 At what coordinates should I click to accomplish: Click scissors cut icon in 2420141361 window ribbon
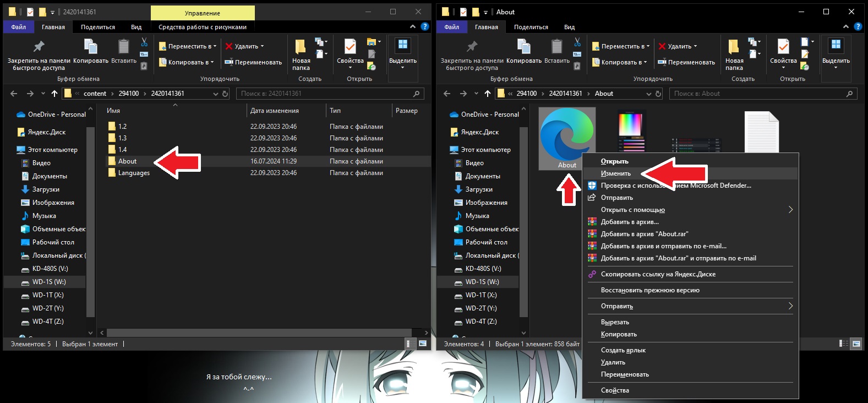click(144, 42)
